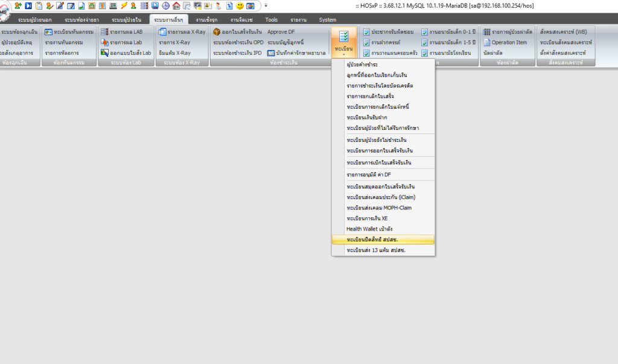
Task: Click the Approve DF button
Action: coord(281,31)
